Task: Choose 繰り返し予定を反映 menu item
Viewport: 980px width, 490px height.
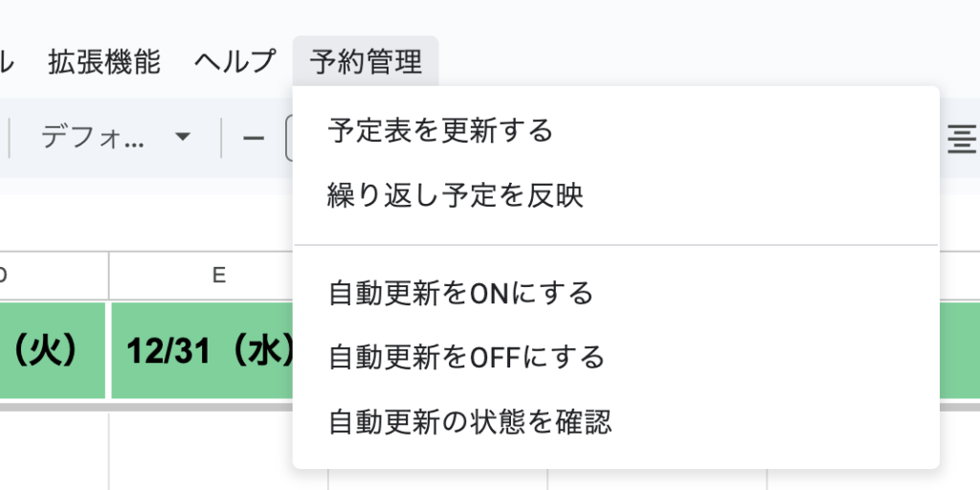Action: [455, 196]
